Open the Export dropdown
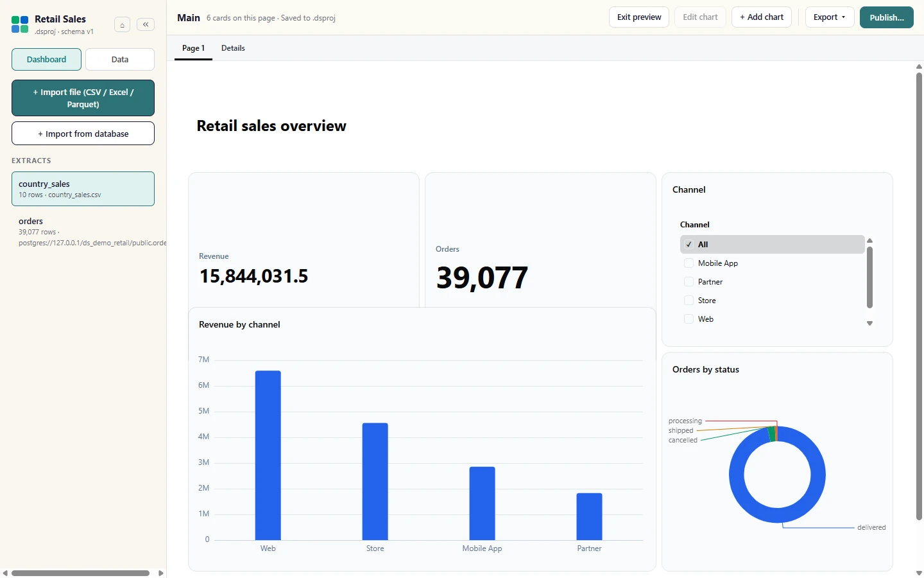This screenshot has height=578, width=924. (830, 17)
